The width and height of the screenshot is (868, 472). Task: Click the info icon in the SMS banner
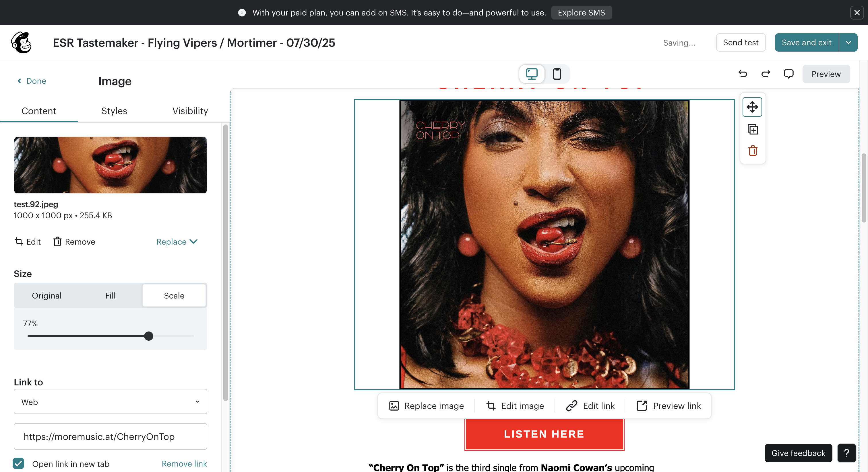pos(242,12)
